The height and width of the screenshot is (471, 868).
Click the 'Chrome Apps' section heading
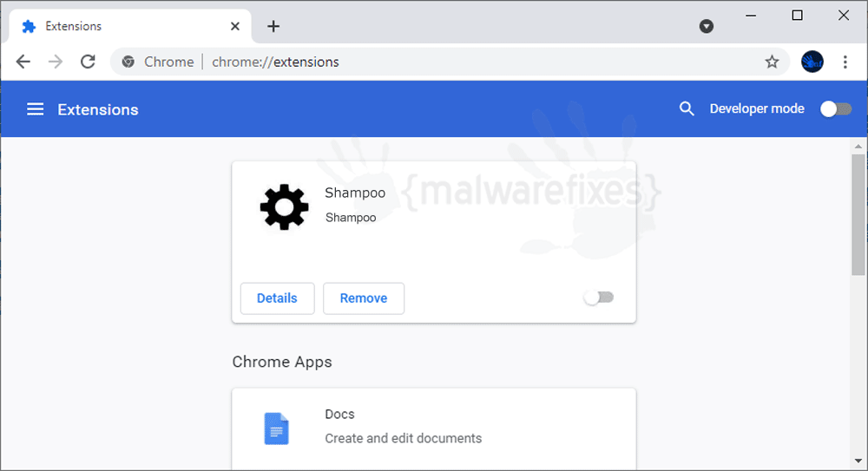point(282,362)
